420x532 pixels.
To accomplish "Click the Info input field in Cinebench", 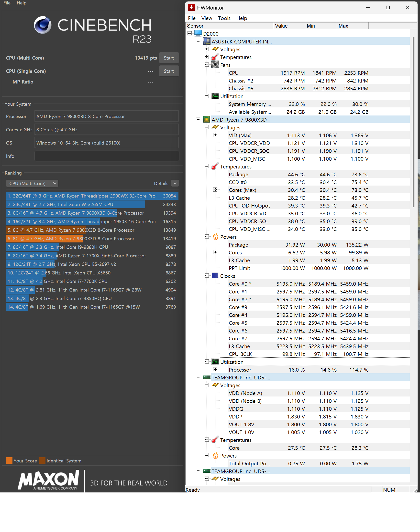I will click(x=107, y=156).
